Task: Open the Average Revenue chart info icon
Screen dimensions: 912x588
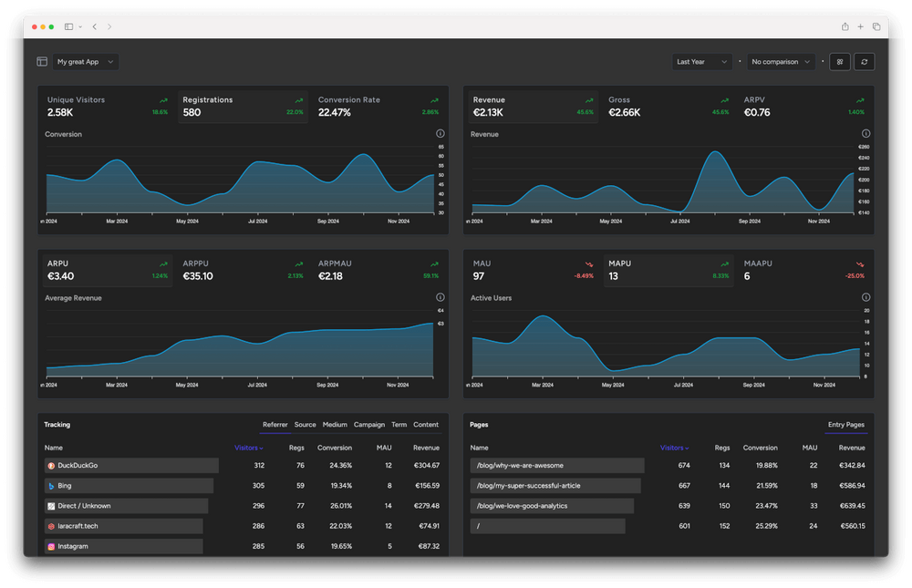Action: [x=440, y=297]
